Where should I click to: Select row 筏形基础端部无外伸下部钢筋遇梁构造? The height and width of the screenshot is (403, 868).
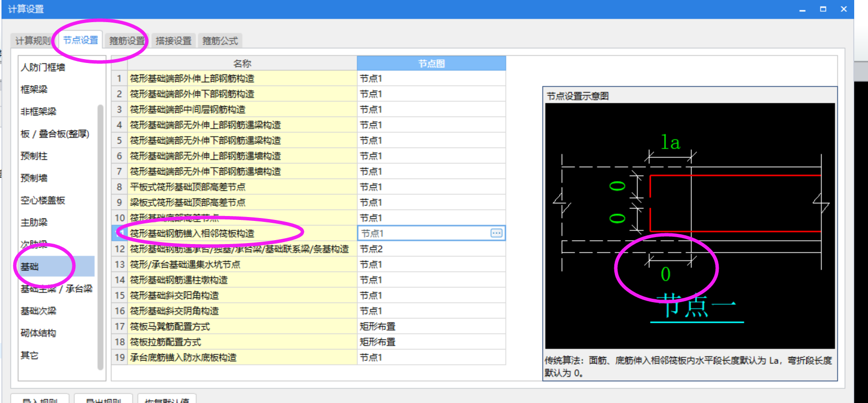(x=242, y=140)
